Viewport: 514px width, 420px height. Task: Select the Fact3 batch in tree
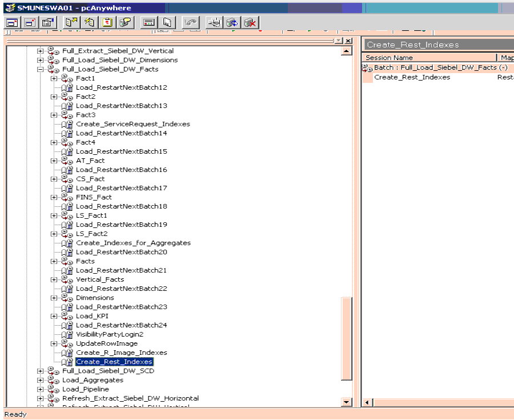[86, 115]
